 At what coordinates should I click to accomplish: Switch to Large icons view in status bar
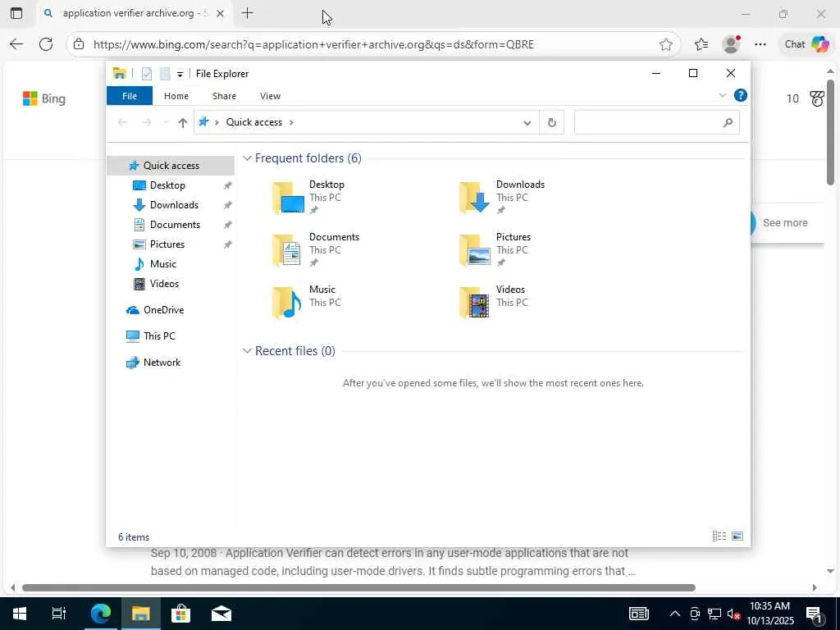click(x=737, y=536)
